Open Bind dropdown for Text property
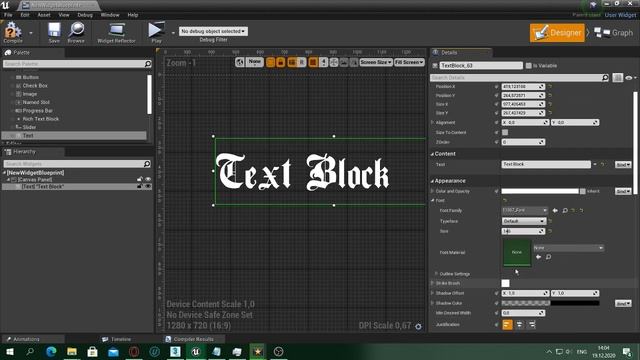 tap(623, 164)
